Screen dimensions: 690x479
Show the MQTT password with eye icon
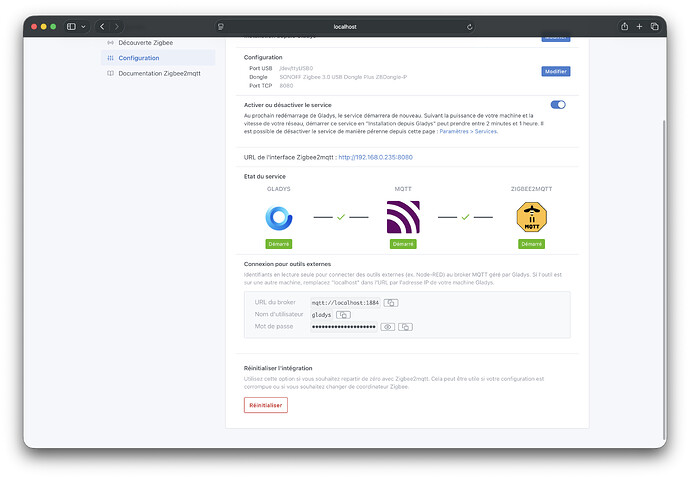click(388, 327)
